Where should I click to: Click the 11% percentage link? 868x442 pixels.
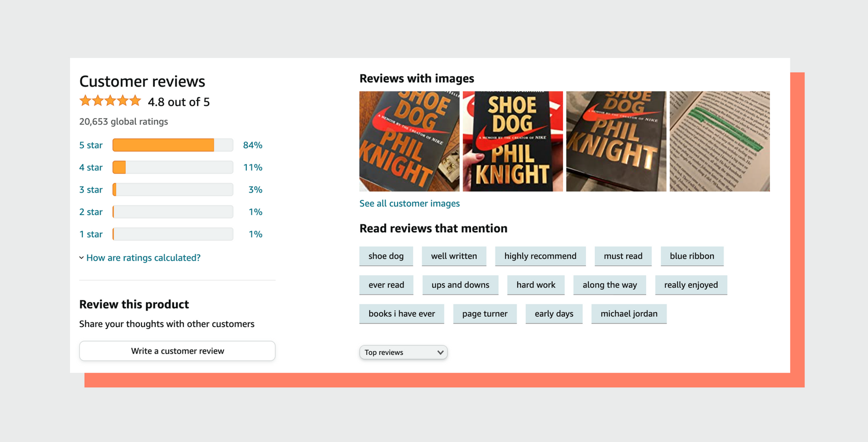[253, 168]
